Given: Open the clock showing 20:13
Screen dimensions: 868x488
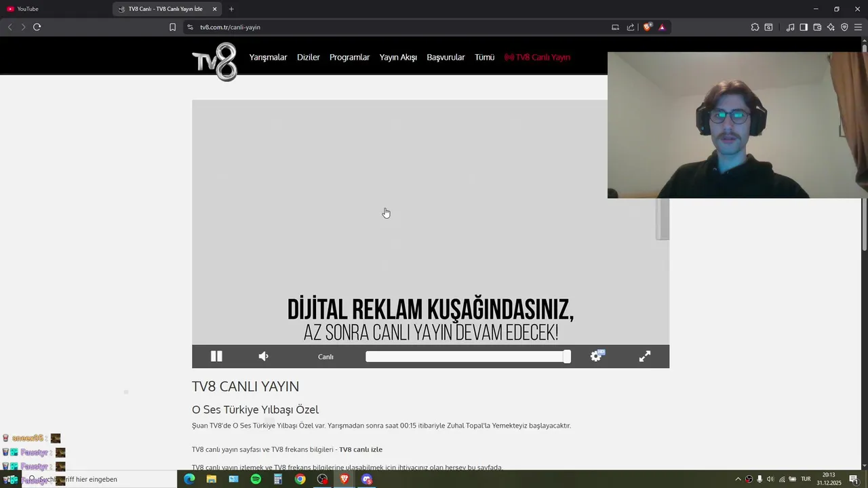Looking at the screenshot, I should point(829,479).
